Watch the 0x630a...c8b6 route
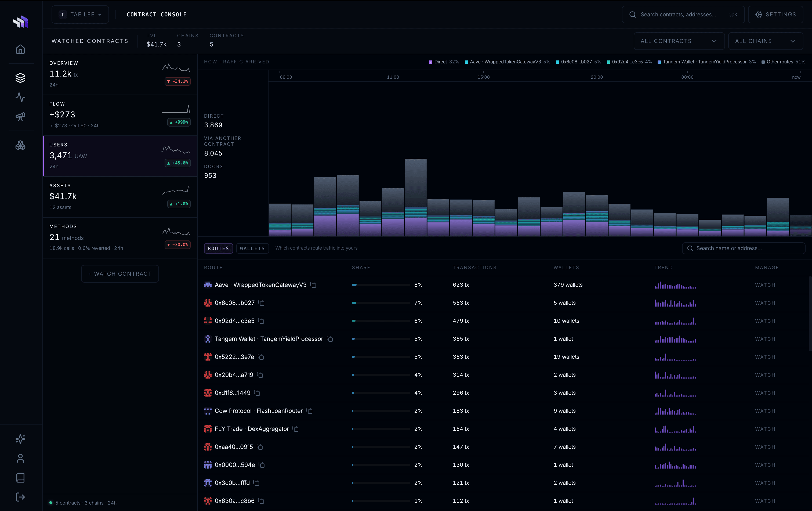This screenshot has width=812, height=511. 765,501
